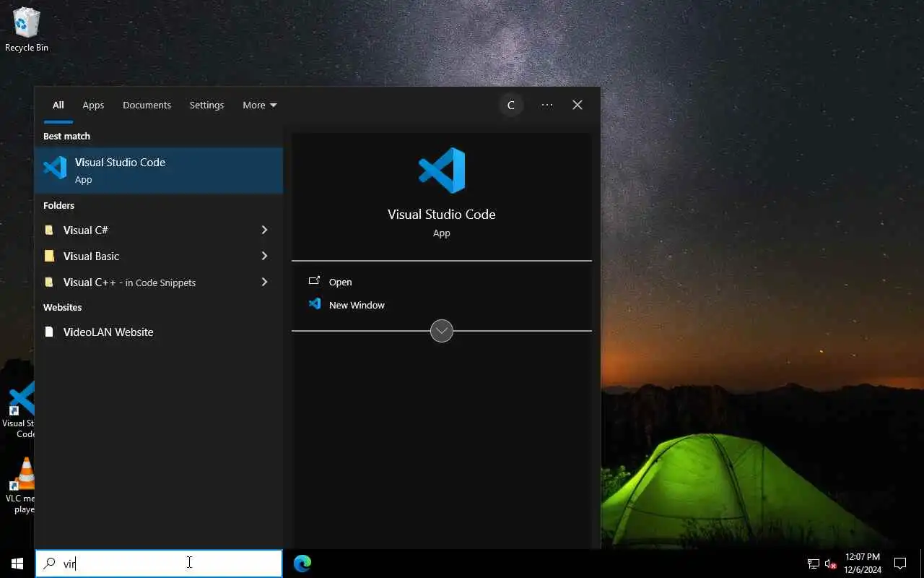The height and width of the screenshot is (578, 924).
Task: Open the Recycle Bin desktop icon
Action: (x=27, y=29)
